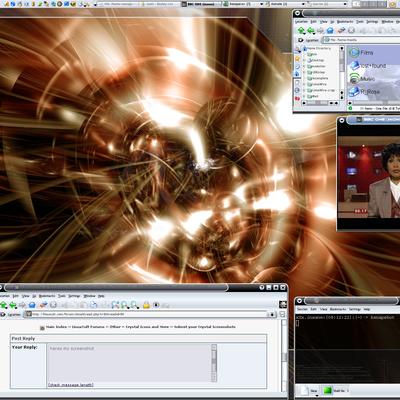
Task: Open the Films folder icon
Action: (x=354, y=53)
